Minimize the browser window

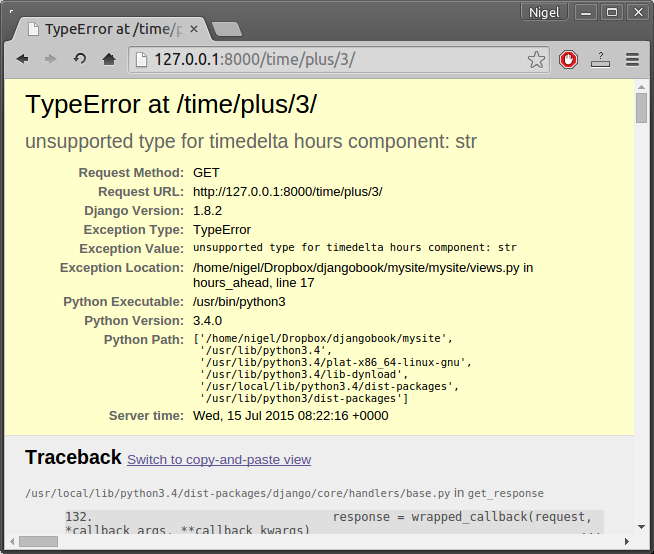(586, 13)
